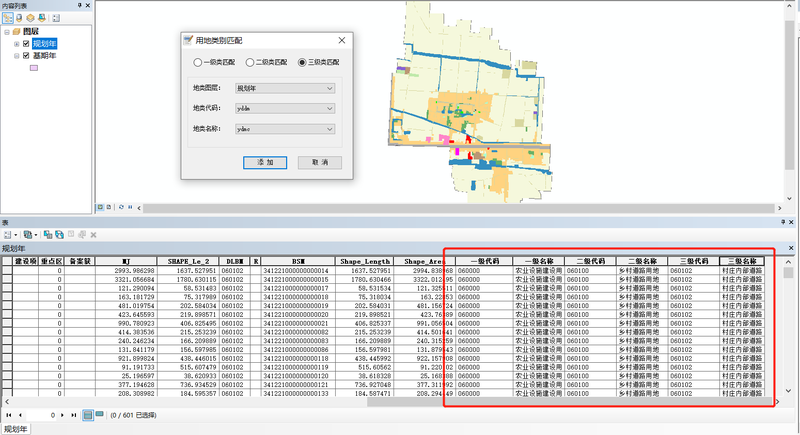This screenshot has width=800, height=435.
Task: Collapse the 基期年 layer
Action: (x=16, y=56)
